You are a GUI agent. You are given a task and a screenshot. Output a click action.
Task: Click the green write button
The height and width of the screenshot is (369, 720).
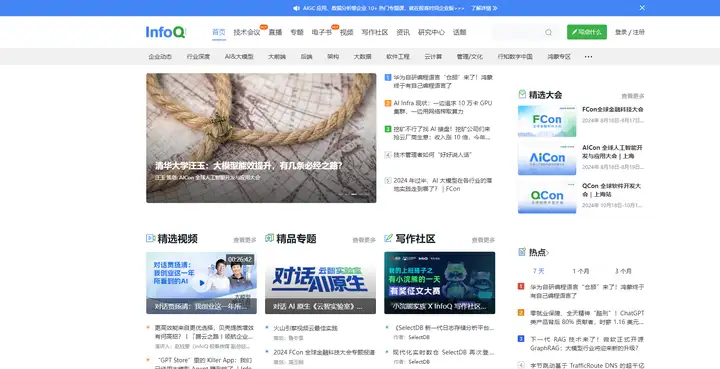coord(587,32)
